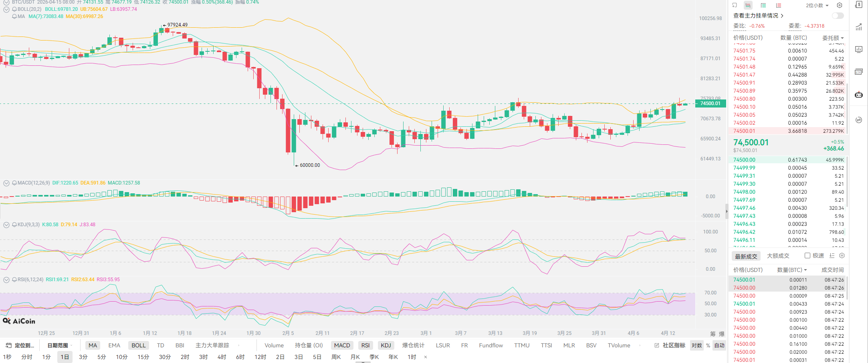868x363 pixels.
Task: Click the rising bar chart sidebar icon
Action: coord(858,27)
